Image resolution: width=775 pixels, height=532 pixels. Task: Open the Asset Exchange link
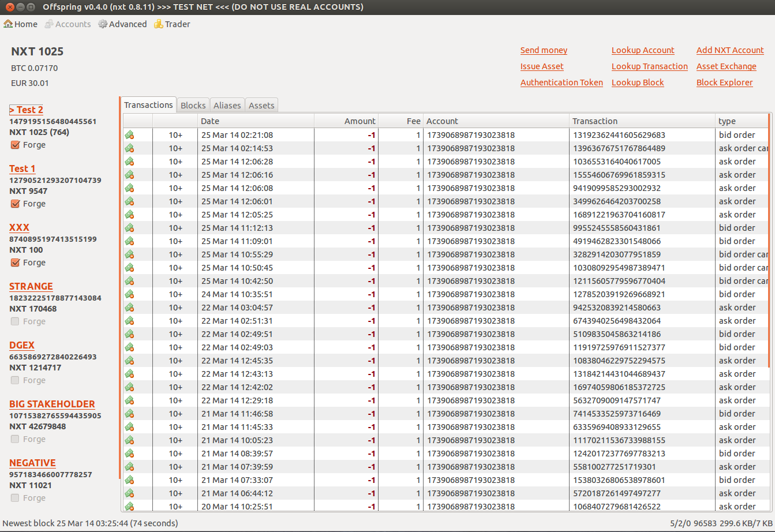(726, 66)
